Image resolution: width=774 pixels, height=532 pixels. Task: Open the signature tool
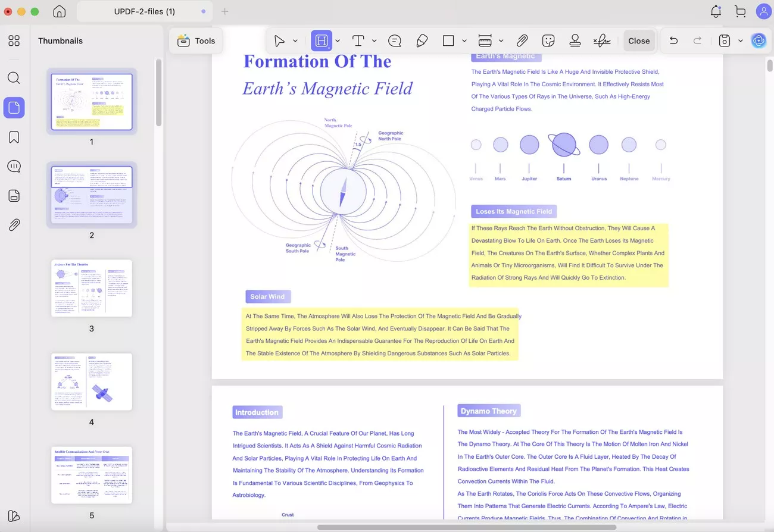(601, 40)
